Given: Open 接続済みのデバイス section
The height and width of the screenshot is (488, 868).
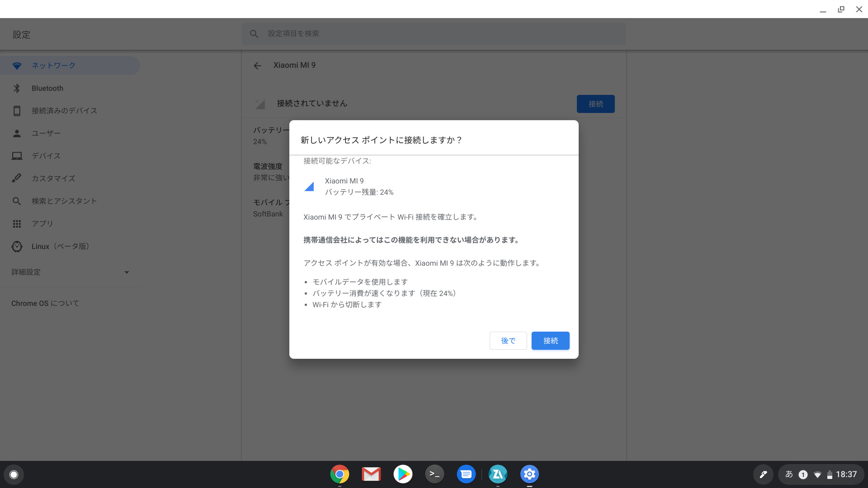Looking at the screenshot, I should (70, 111).
